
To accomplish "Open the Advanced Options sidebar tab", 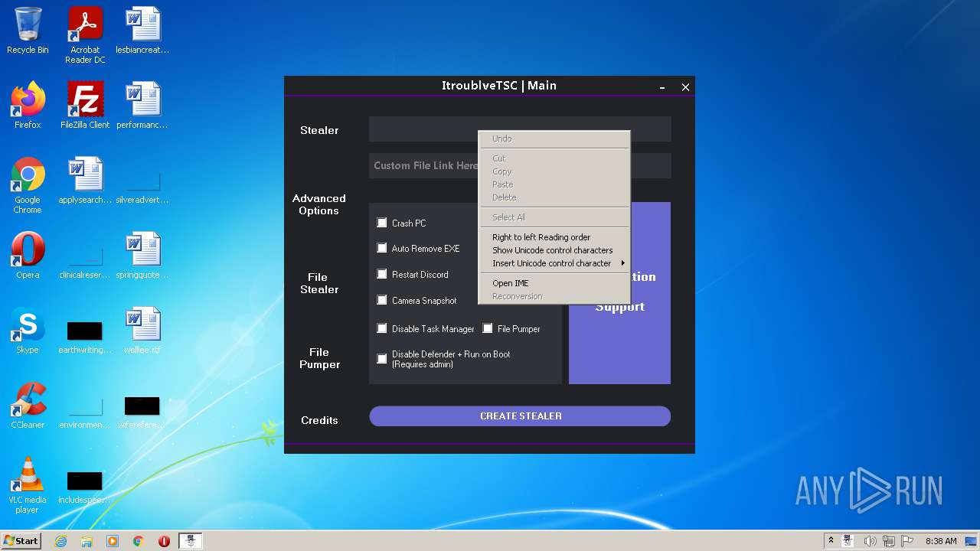I will [x=319, y=204].
